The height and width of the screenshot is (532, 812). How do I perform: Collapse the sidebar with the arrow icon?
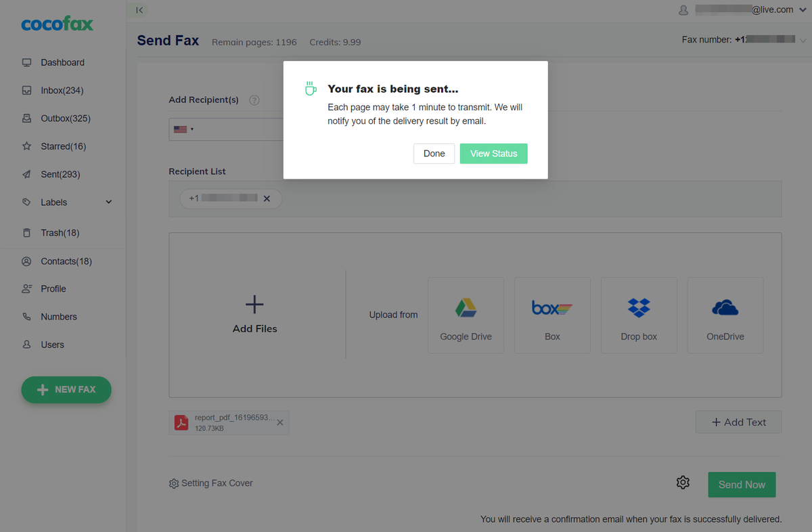139,10
